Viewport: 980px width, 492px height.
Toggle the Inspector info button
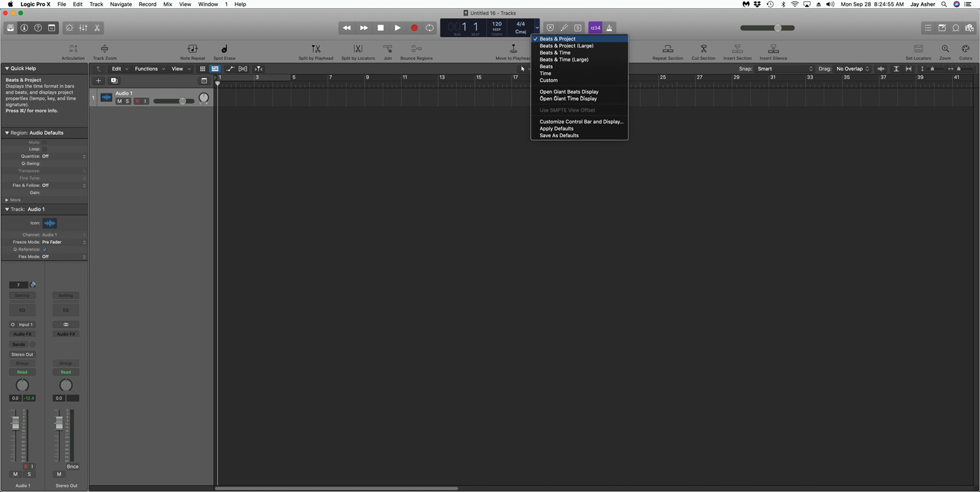(24, 28)
